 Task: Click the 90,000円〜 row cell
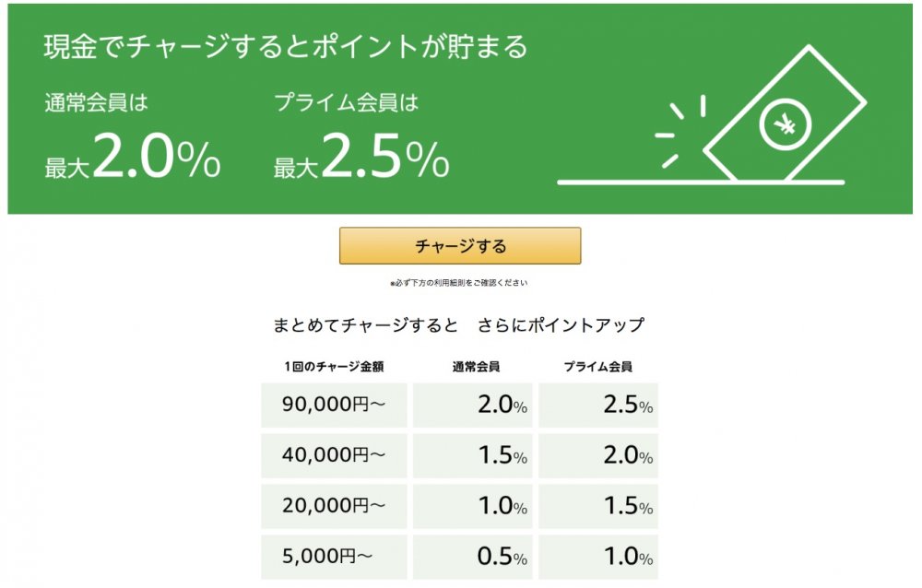[x=334, y=406]
